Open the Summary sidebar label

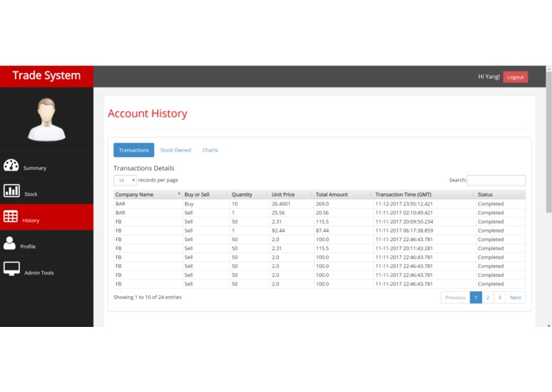35,168
